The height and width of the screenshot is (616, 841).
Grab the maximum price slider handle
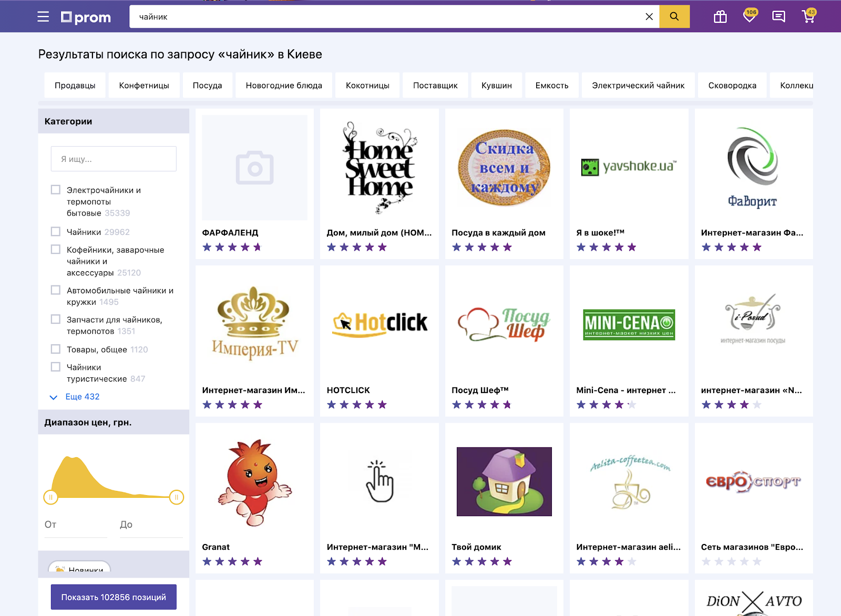pyautogui.click(x=177, y=497)
